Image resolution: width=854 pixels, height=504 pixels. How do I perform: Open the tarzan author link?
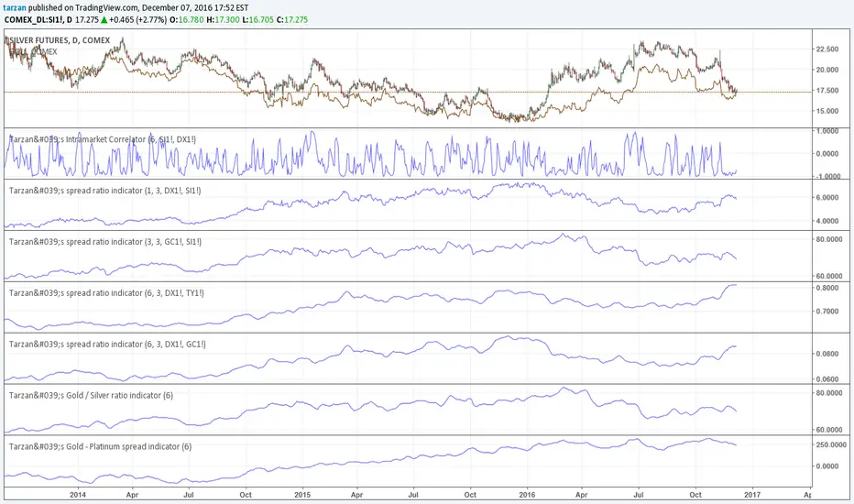point(14,8)
